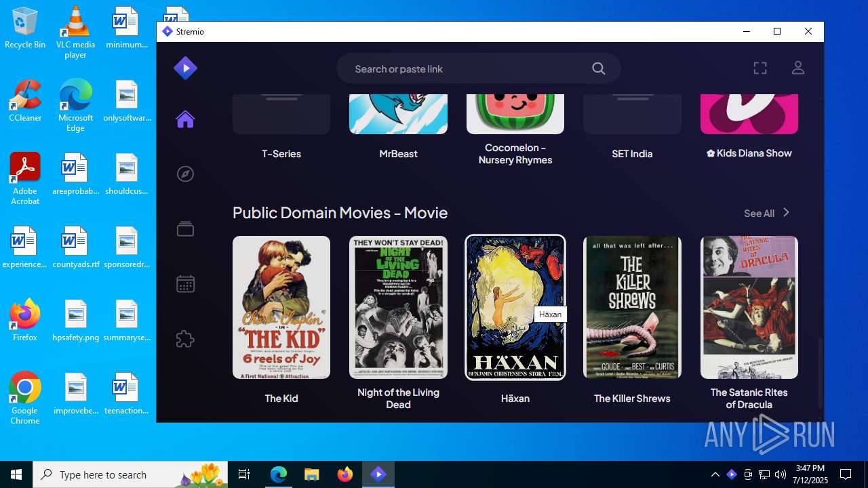The image size is (868, 488).
Task: Open Recycle Bin desktop icon
Action: coord(25,28)
